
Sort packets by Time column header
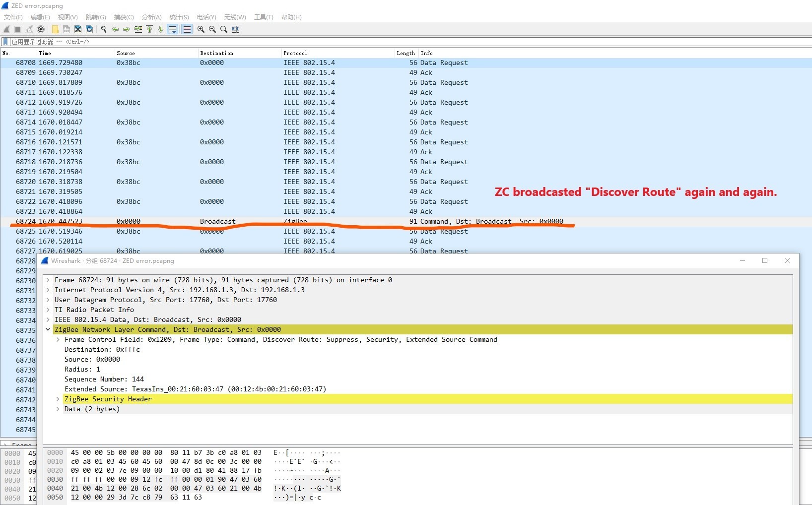pyautogui.click(x=76, y=53)
